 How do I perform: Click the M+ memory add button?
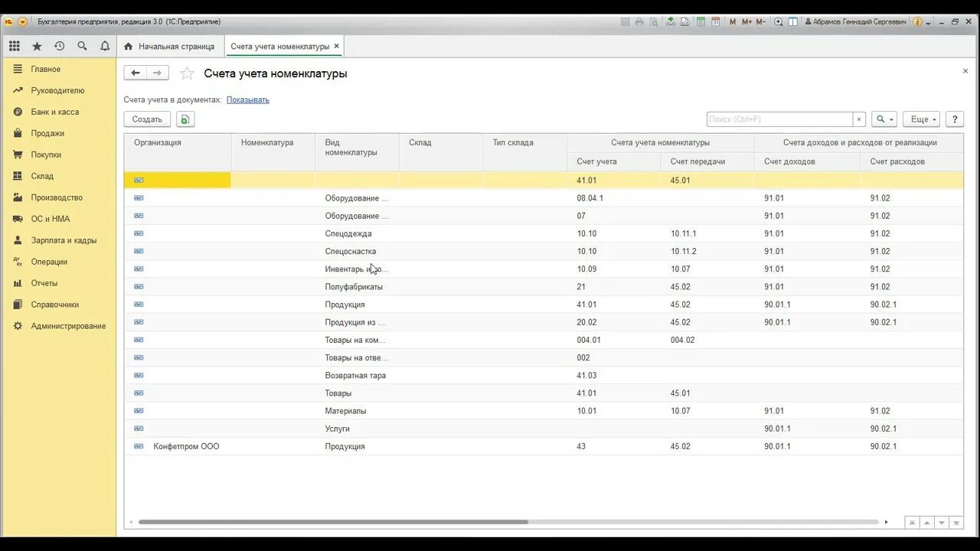pos(746,22)
